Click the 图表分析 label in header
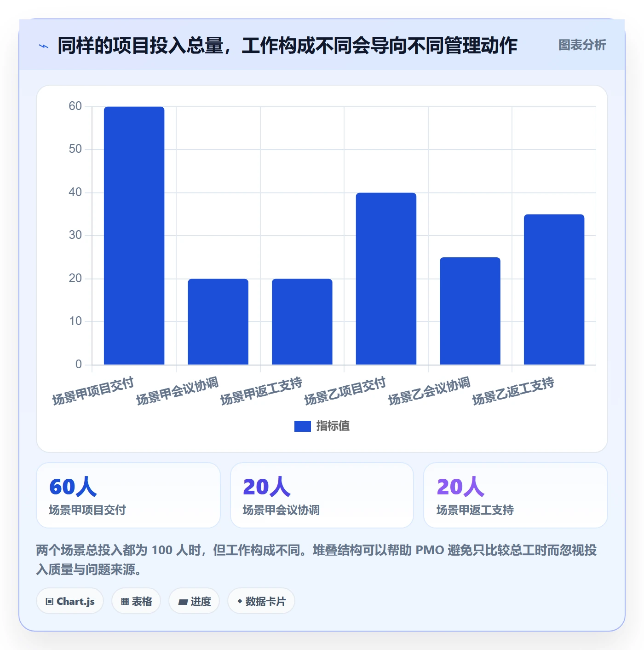Screen dimensions: 644x650 coord(582,45)
